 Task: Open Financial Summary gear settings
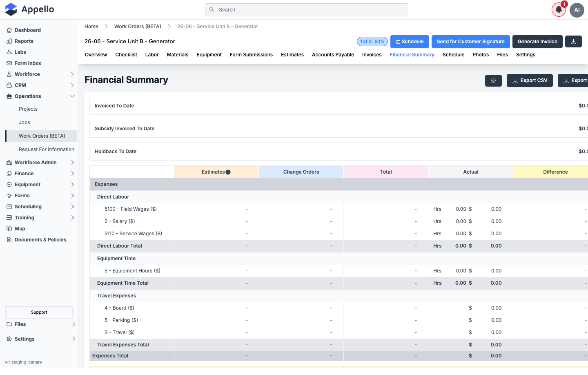pyautogui.click(x=493, y=80)
